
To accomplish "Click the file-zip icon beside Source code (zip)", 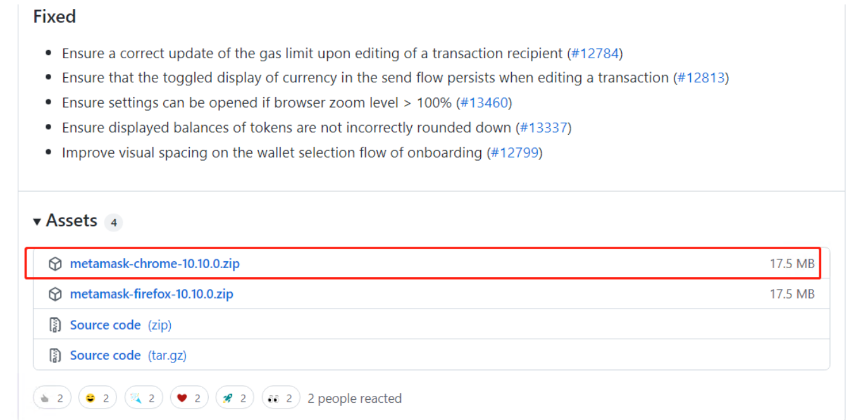I will click(55, 325).
